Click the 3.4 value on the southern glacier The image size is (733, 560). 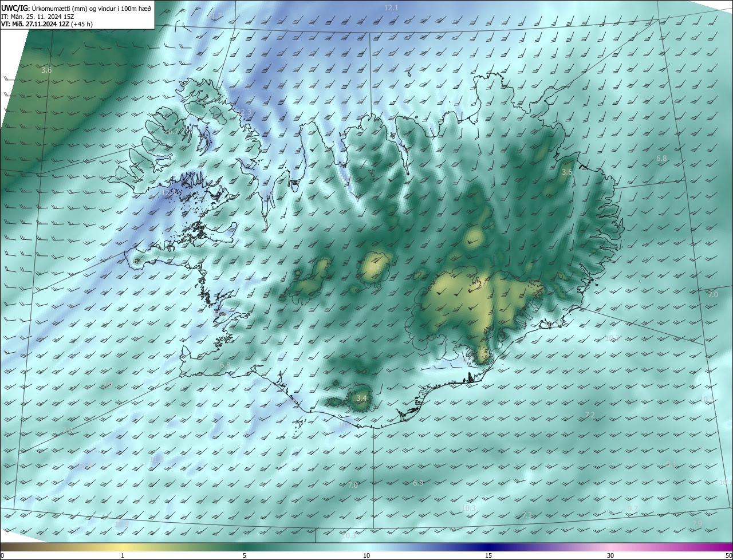point(361,398)
